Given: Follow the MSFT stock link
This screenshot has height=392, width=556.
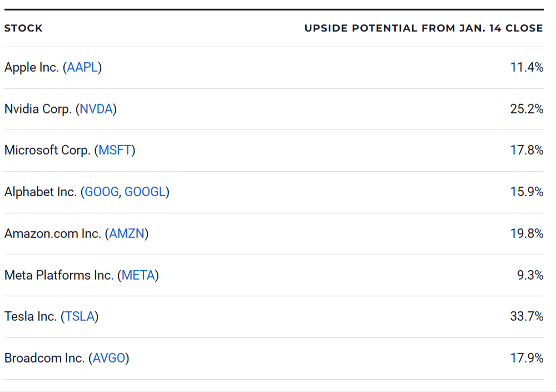Looking at the screenshot, I should [x=115, y=151].
